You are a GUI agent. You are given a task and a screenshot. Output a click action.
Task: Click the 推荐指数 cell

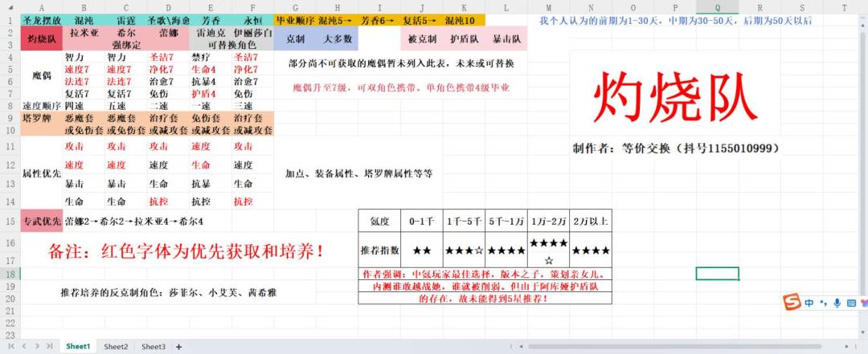click(379, 250)
